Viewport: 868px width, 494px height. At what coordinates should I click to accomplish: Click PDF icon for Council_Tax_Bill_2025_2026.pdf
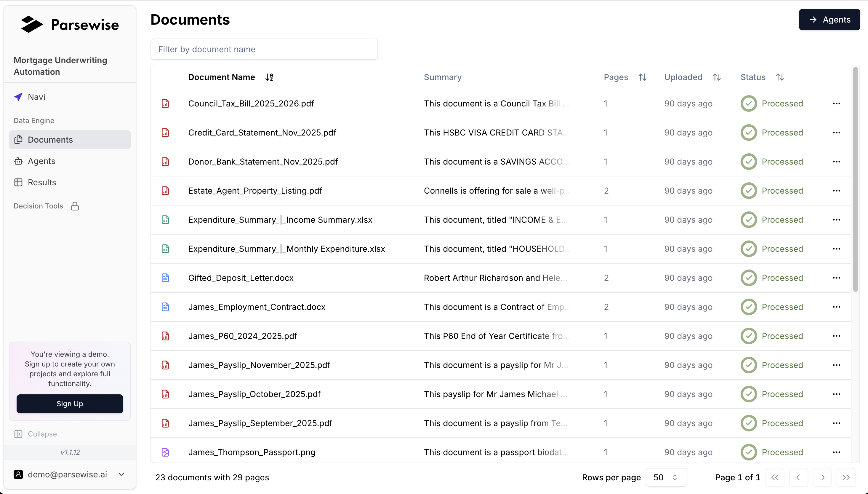point(165,103)
